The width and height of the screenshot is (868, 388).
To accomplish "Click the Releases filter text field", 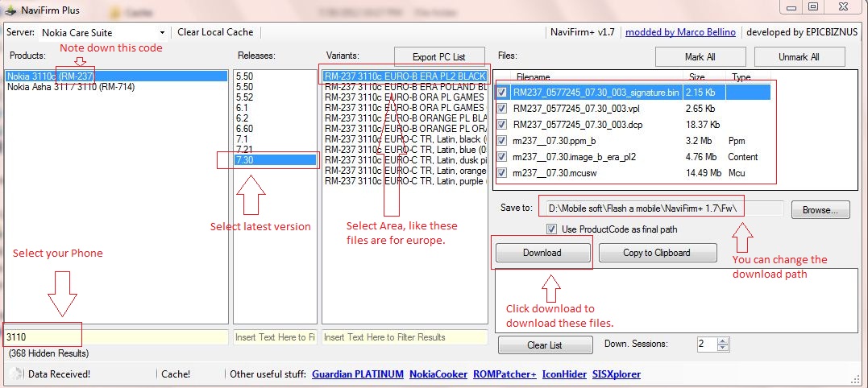I will (275, 337).
